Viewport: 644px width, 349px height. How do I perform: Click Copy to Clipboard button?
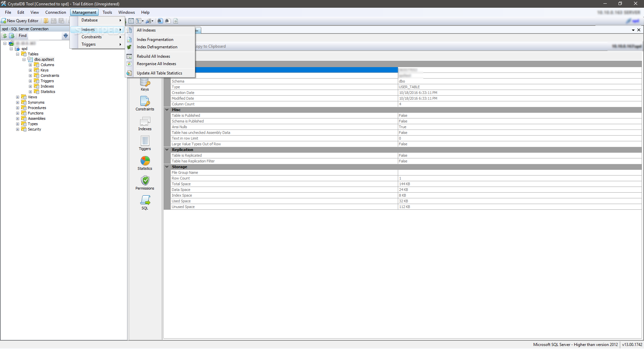[210, 46]
